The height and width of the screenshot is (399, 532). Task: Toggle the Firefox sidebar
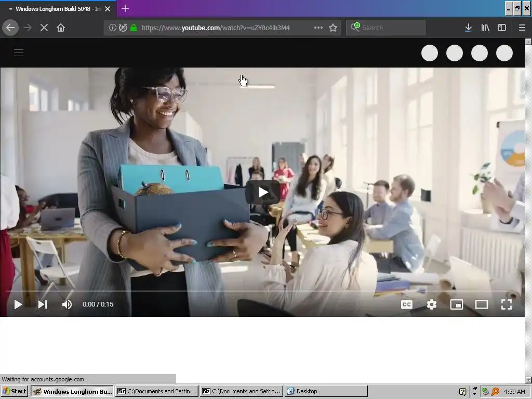502,28
